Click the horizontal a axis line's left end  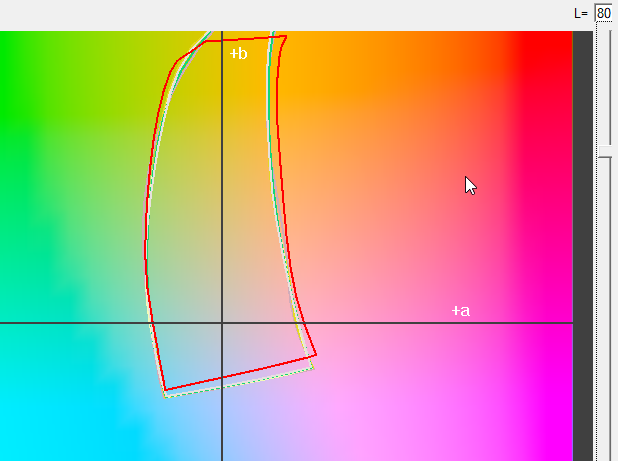pos(4,323)
